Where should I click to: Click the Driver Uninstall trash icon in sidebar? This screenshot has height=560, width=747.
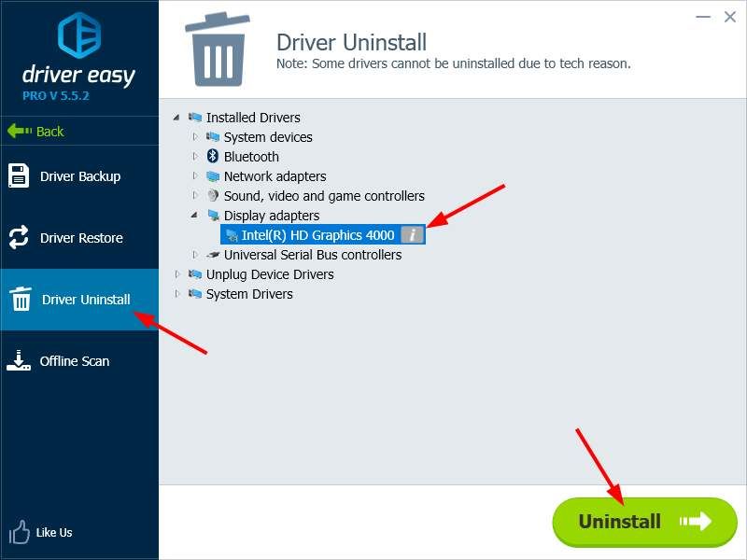tap(20, 300)
